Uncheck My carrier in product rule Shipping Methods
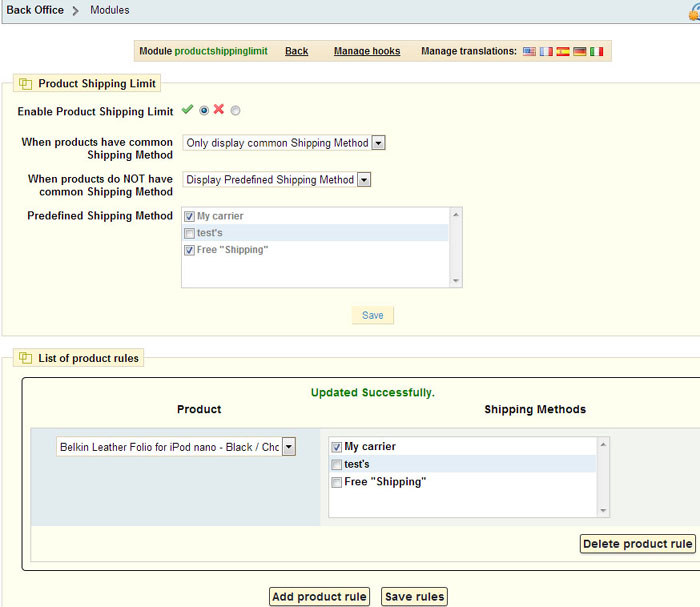Image resolution: width=700 pixels, height=607 pixels. click(x=337, y=447)
